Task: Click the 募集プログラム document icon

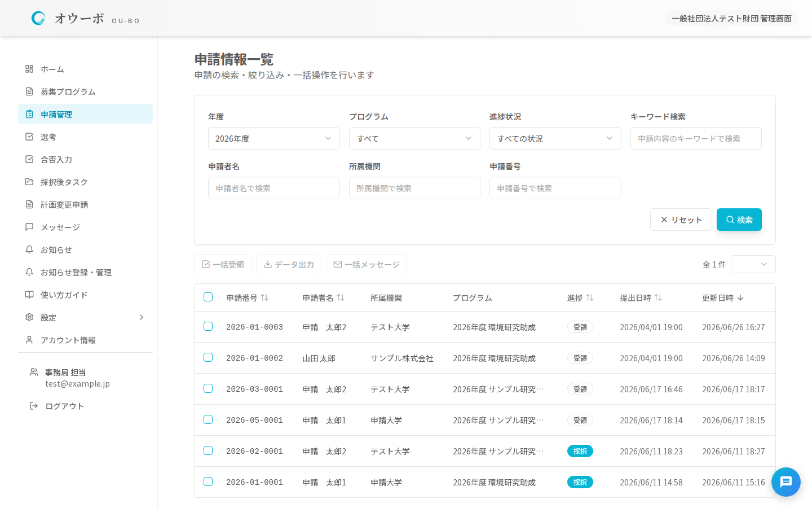Action: coord(29,91)
